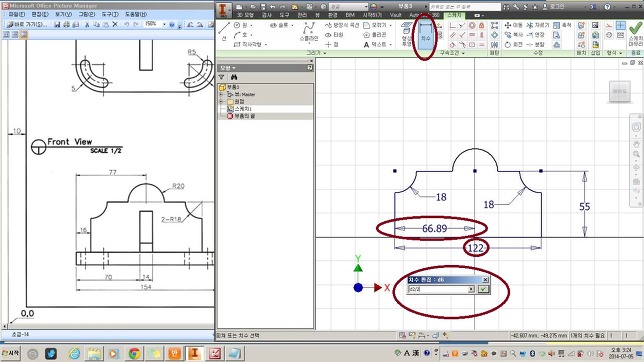Click the Print icon in Picture Manager toolbar
The image size is (644, 362).
(67, 25)
